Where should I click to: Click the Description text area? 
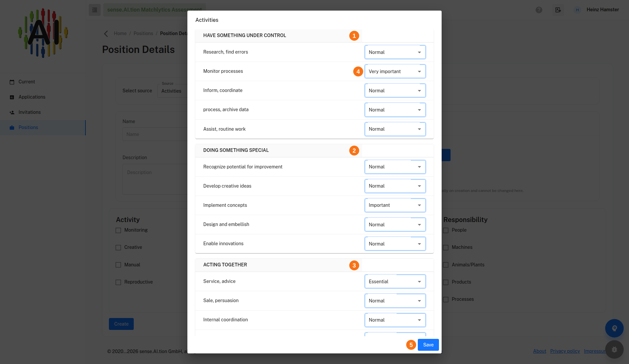pyautogui.click(x=155, y=179)
